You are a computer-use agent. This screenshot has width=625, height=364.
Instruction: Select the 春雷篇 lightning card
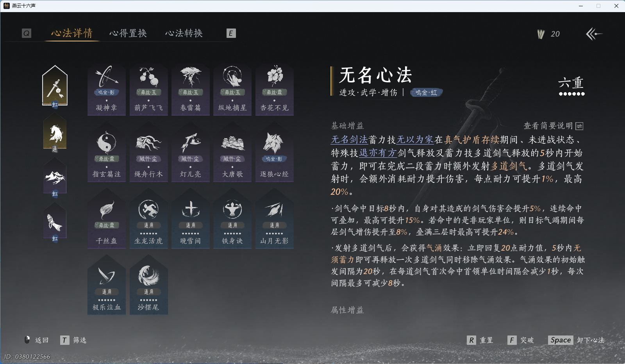point(190,90)
